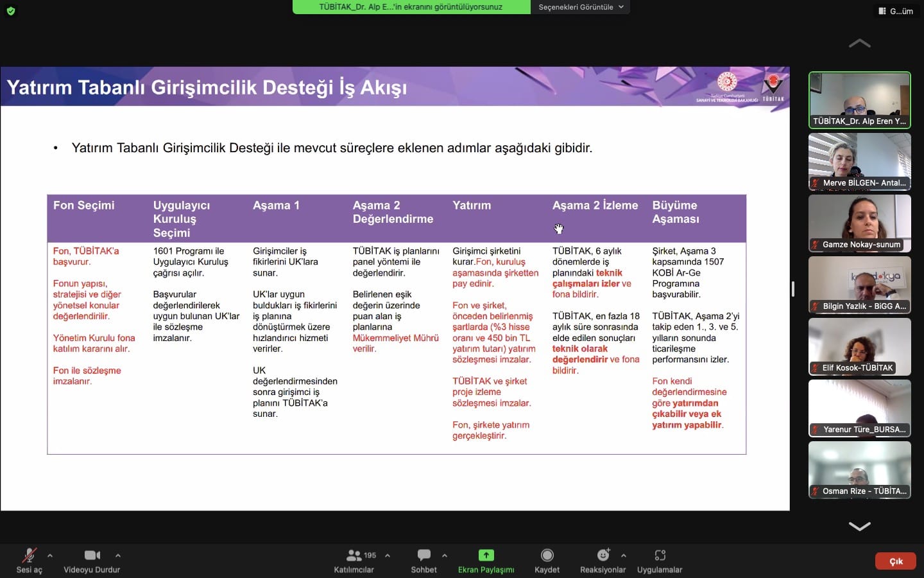Unmute microphone with Sesi aç button
Viewport: 924px width, 578px height.
[29, 560]
